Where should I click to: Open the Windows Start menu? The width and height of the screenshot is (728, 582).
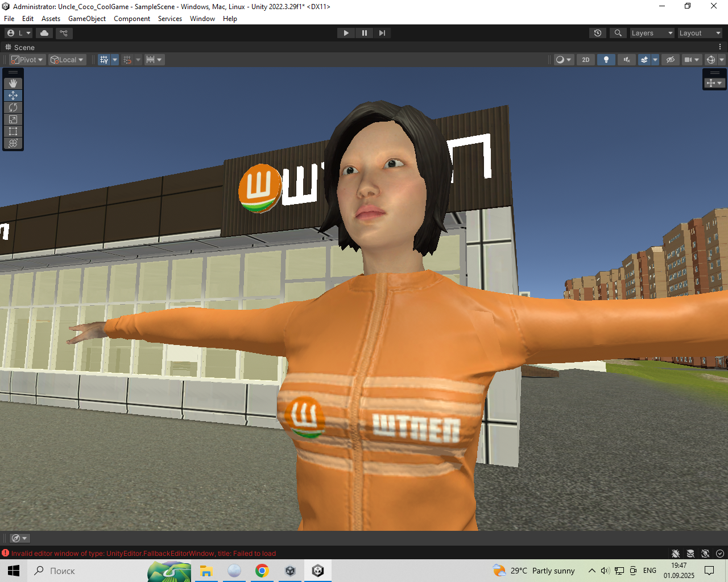(14, 571)
